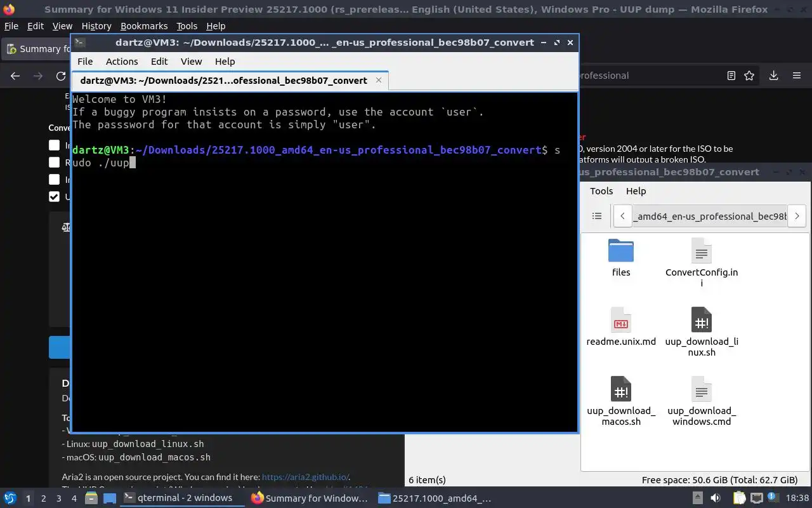Viewport: 812px width, 508px height.
Task: Switch to virtual desktop 3
Action: (58, 498)
